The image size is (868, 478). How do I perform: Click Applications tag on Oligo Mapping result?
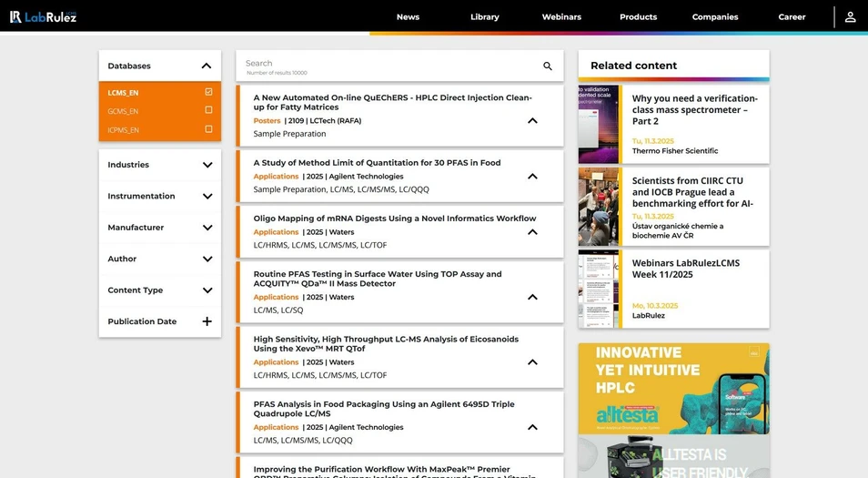pos(276,232)
